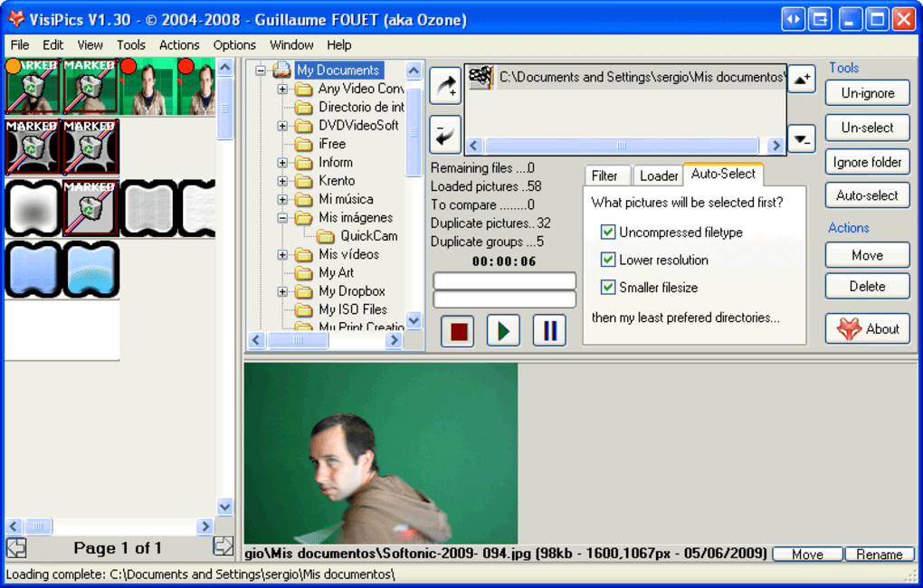Disable Smaller filesize checkbox
This screenshot has width=923, height=588.
coord(608,288)
